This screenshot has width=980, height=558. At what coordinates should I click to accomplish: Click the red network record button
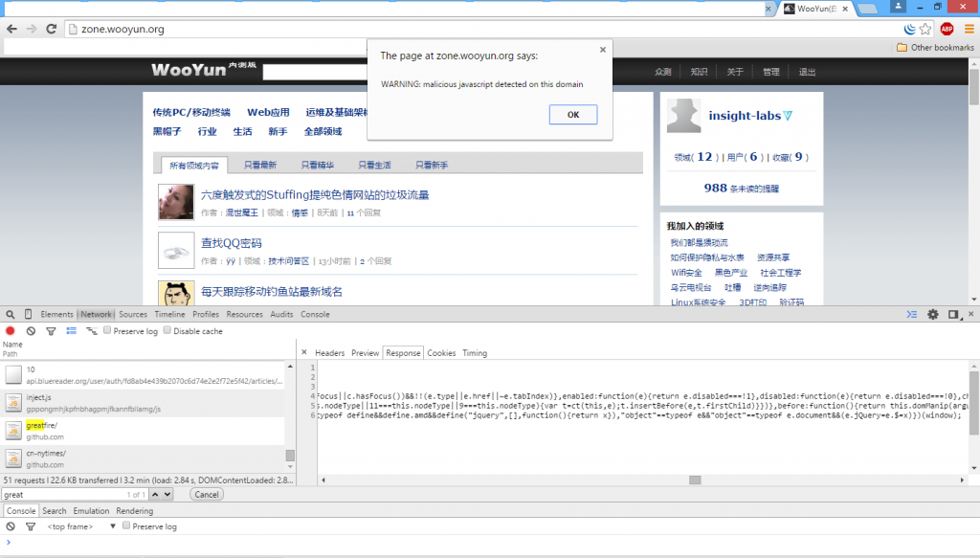(x=11, y=331)
